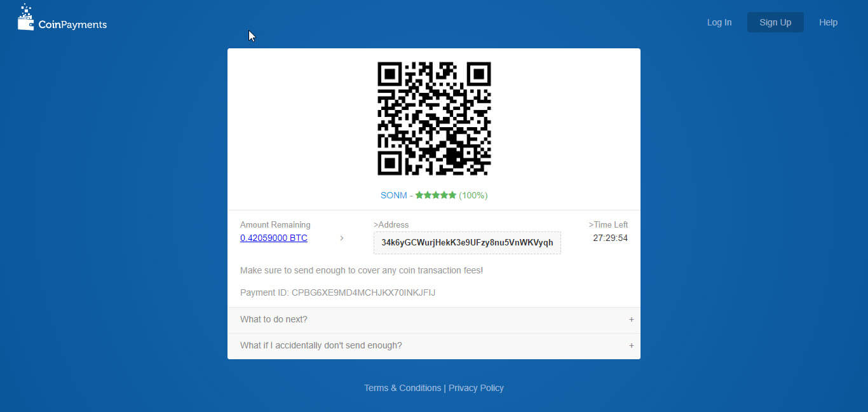This screenshot has width=868, height=412.
Task: Click the green five-star rating
Action: point(436,195)
